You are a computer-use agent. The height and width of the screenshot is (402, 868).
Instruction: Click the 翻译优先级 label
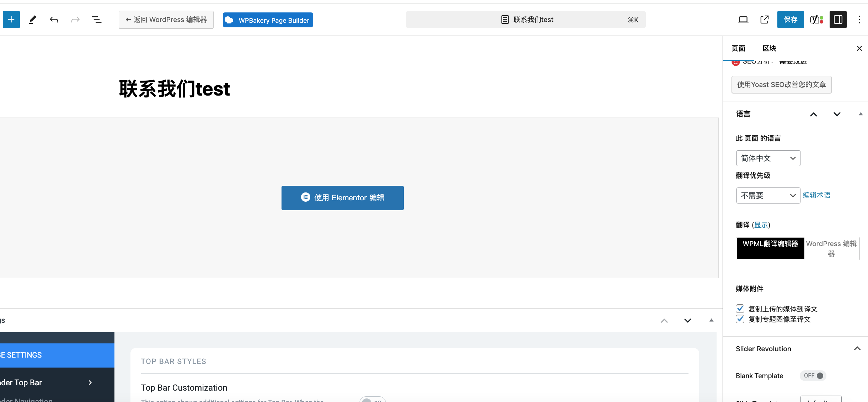click(753, 175)
